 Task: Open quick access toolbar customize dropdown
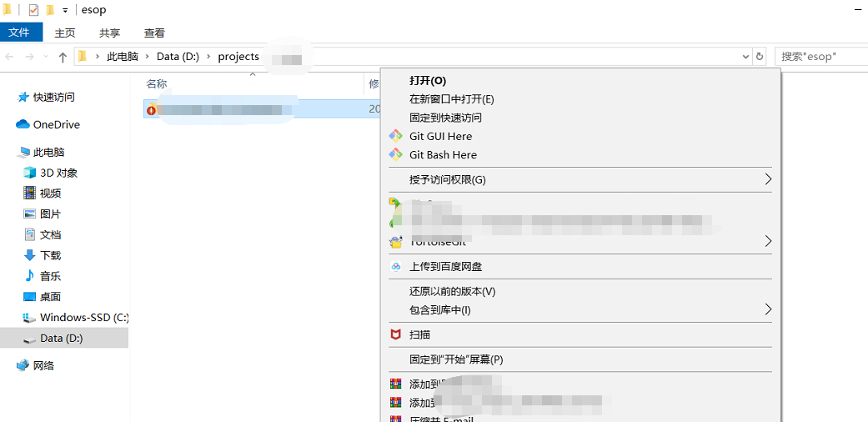(65, 11)
